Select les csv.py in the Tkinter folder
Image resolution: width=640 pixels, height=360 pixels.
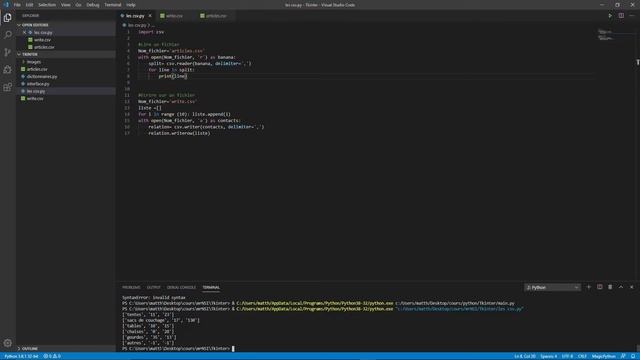(x=36, y=91)
